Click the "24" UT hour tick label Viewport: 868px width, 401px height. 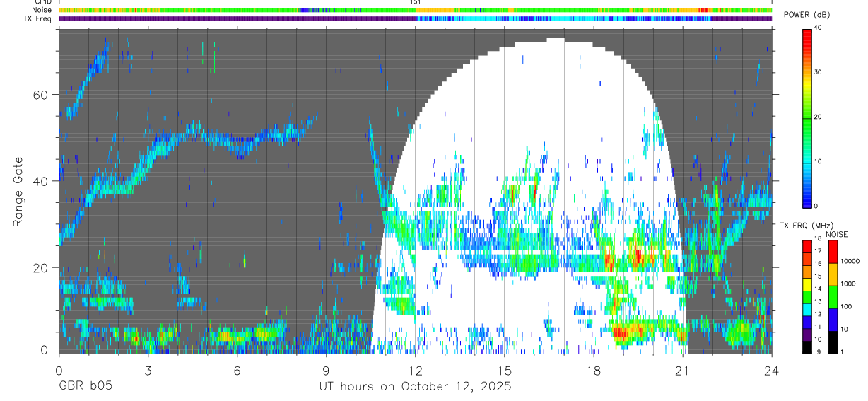pyautogui.click(x=772, y=370)
